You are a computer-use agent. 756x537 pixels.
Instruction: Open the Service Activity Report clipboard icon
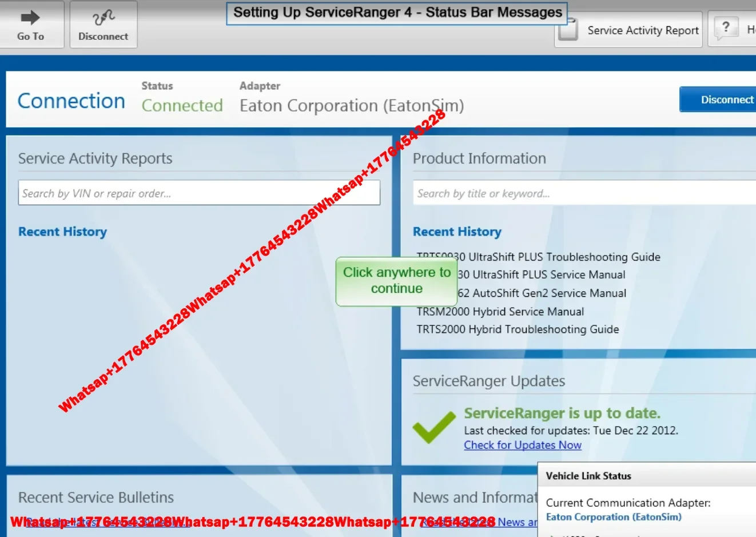(x=568, y=29)
